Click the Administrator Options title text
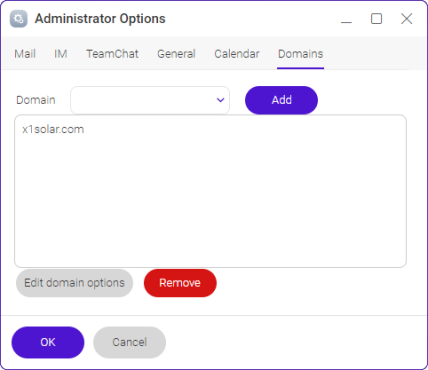The image size is (428, 370). [x=100, y=19]
